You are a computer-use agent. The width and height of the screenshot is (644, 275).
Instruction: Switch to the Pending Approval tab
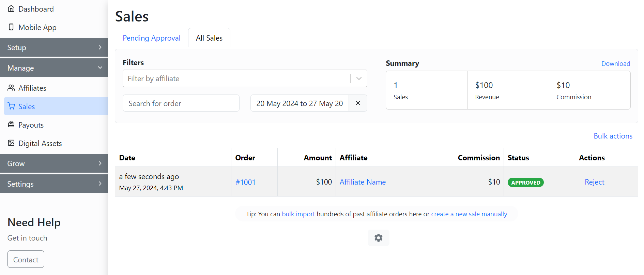click(x=151, y=38)
